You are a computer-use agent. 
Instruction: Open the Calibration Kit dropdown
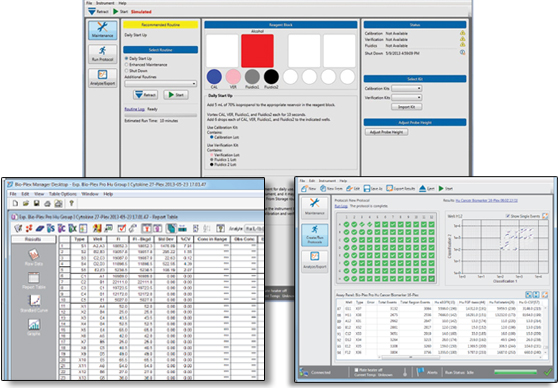click(x=407, y=88)
